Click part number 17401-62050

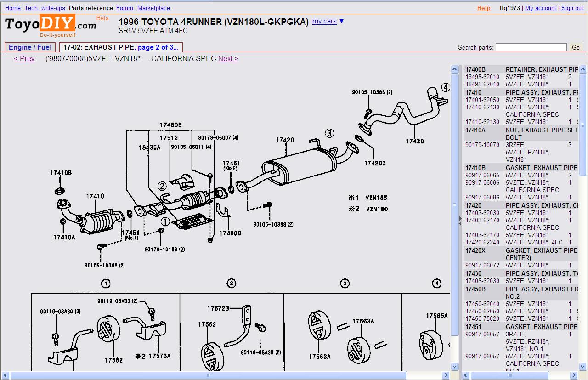[x=482, y=100]
